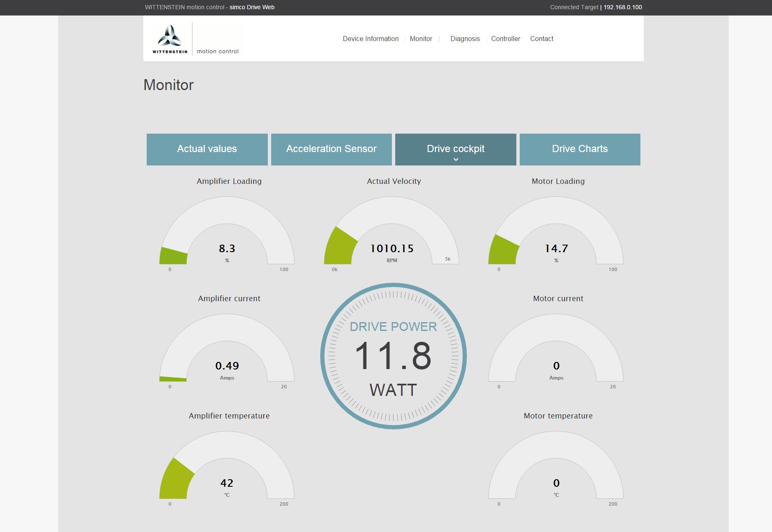Select the Amplifier temperature gauge
The width and height of the screenshot is (772, 532).
227,469
